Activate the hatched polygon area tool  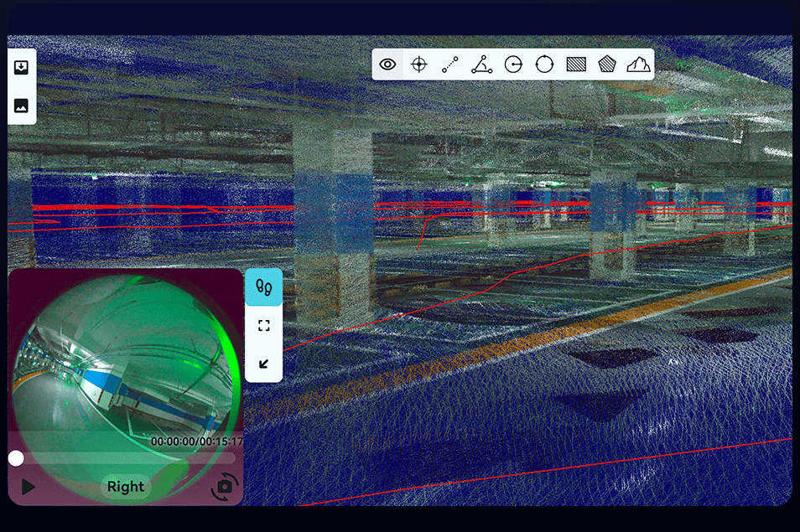tap(606, 65)
